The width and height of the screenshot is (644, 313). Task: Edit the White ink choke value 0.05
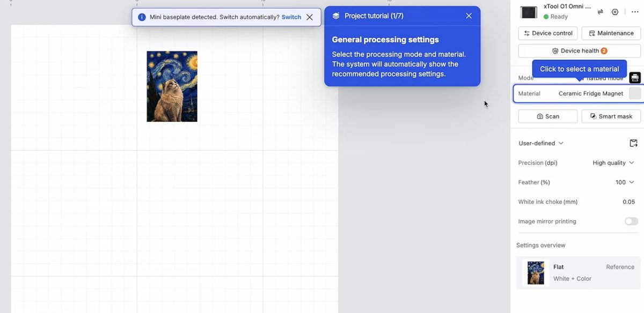coord(629,202)
